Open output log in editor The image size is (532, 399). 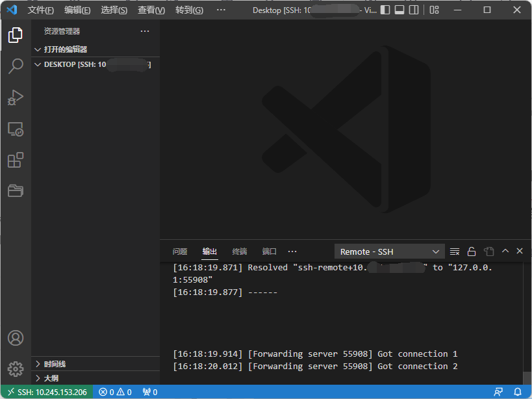tap(489, 251)
